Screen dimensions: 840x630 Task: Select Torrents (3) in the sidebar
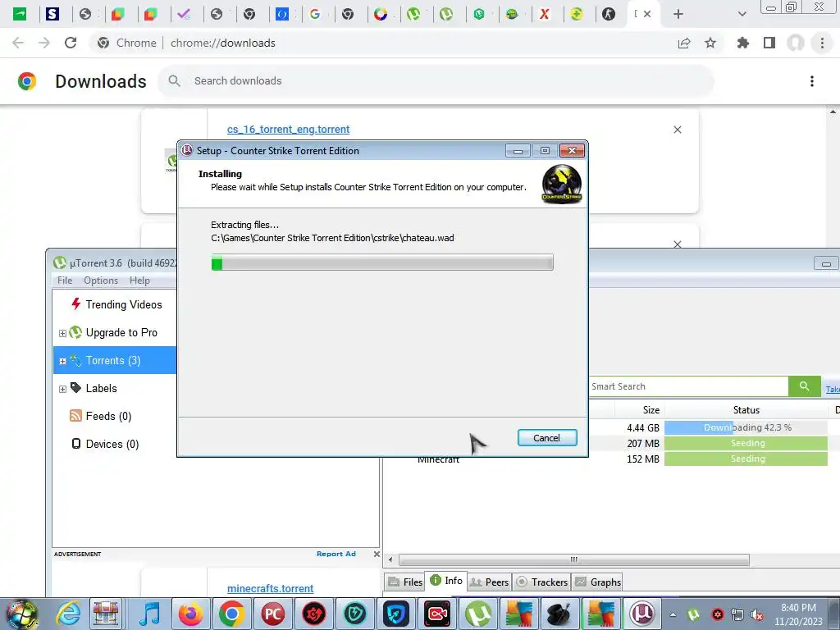[115, 360]
